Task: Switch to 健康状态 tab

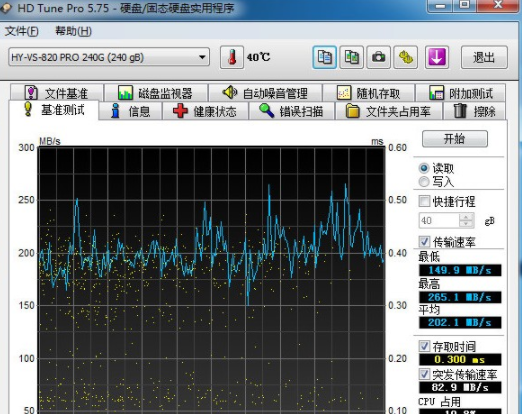Action: point(205,111)
